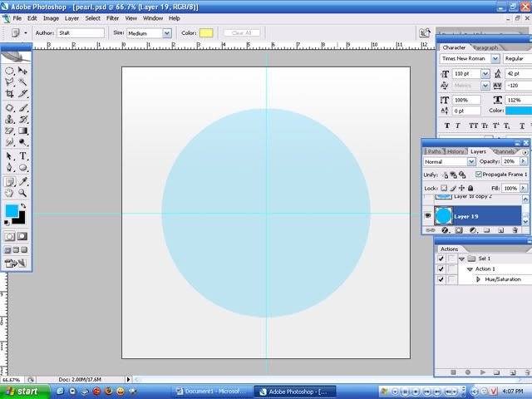Open the File menu
This screenshot has width=532, height=399.
17,18
